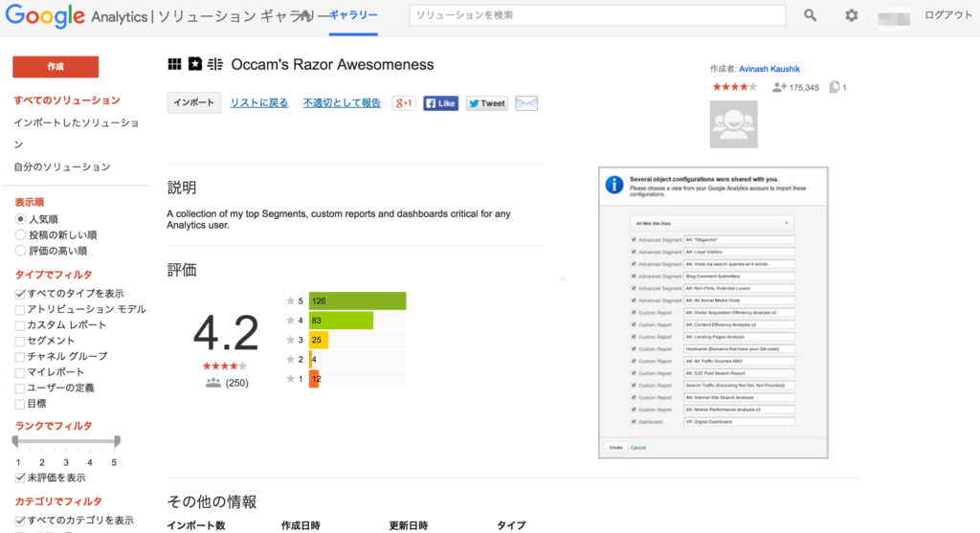Screen dimensions: 980x533
Task: Click the copies document icon near author
Action: (835, 87)
